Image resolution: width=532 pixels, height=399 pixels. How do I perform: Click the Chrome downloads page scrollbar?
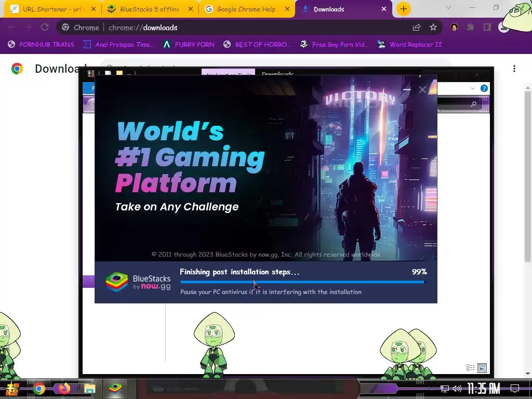click(528, 177)
